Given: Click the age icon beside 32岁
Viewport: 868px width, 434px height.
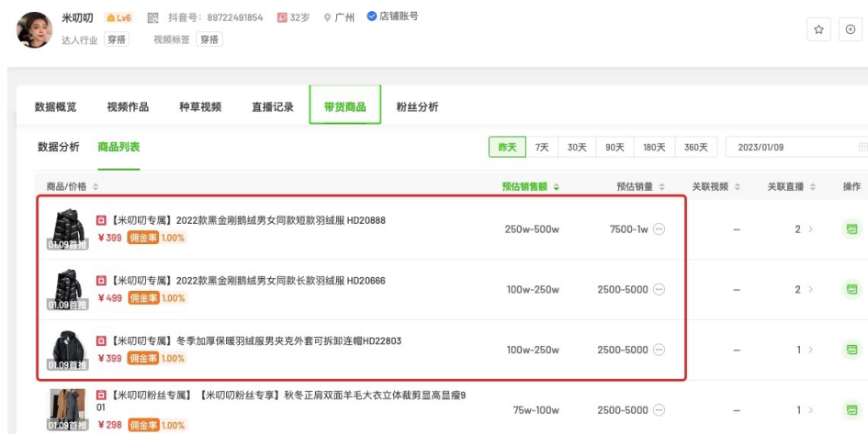Looking at the screenshot, I should coord(282,17).
